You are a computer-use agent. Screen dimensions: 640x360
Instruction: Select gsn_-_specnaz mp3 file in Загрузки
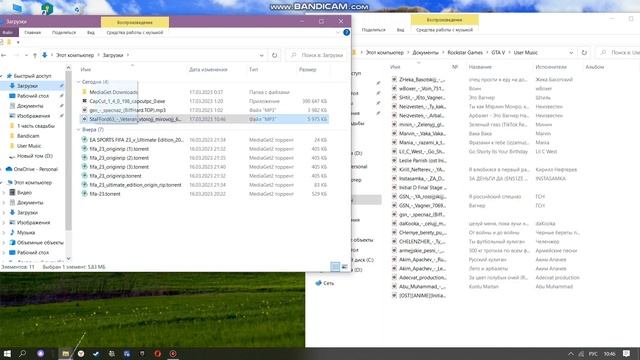coord(203,110)
